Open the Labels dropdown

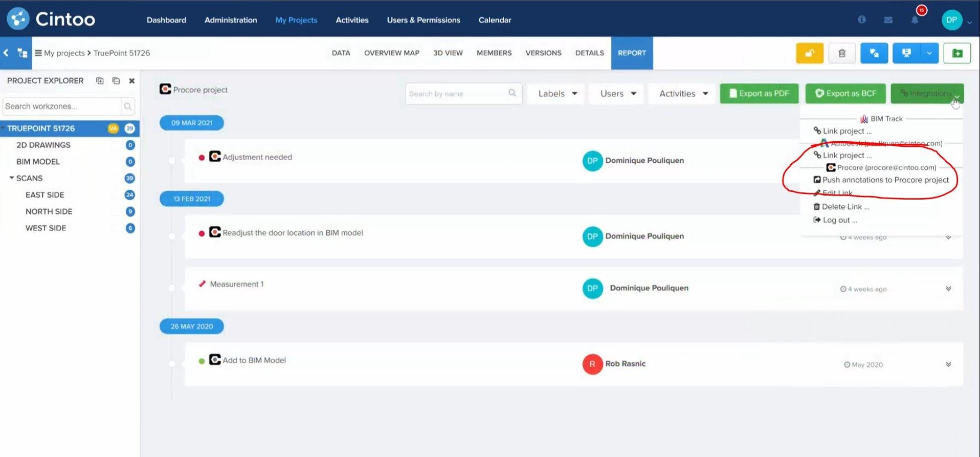click(x=556, y=94)
